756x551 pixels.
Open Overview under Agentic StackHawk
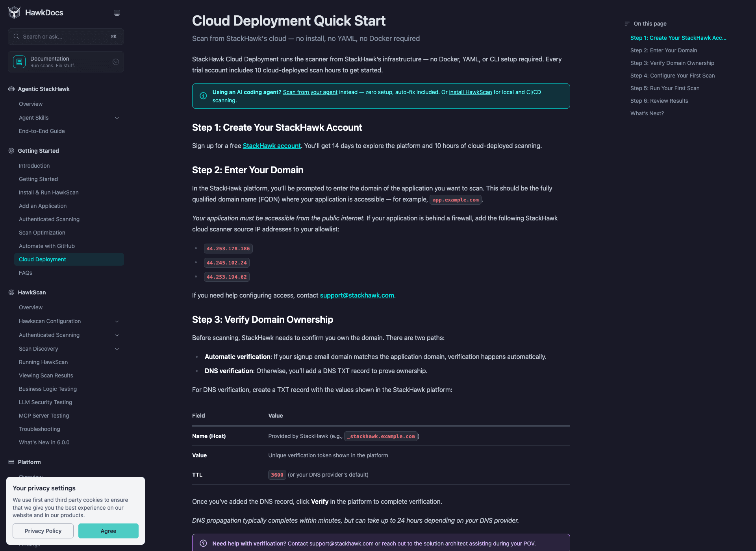[31, 104]
